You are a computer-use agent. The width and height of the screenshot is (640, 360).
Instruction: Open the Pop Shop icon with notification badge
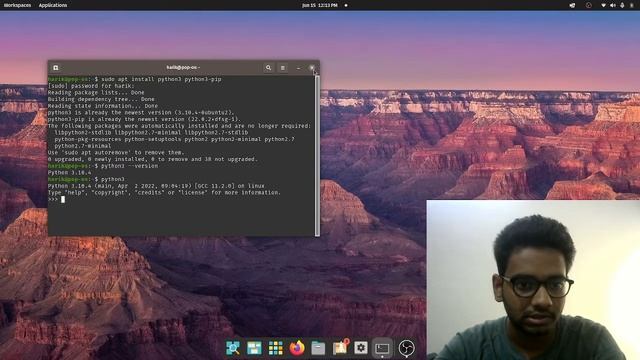tap(340, 347)
